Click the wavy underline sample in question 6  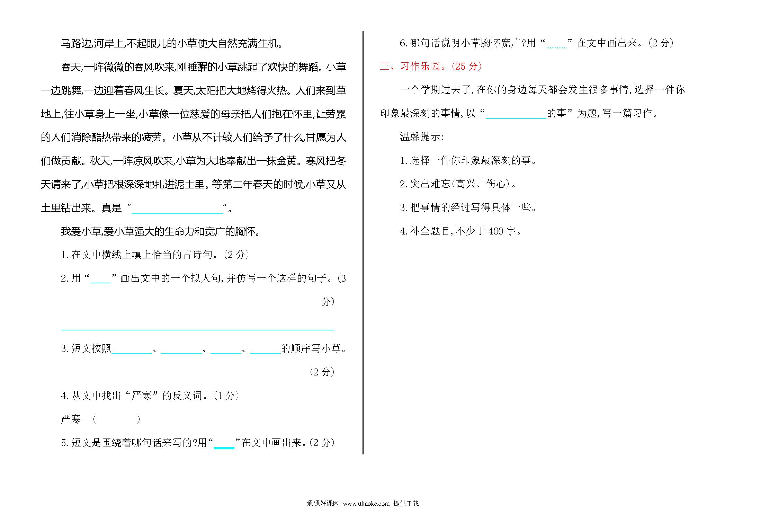pyautogui.click(x=556, y=48)
